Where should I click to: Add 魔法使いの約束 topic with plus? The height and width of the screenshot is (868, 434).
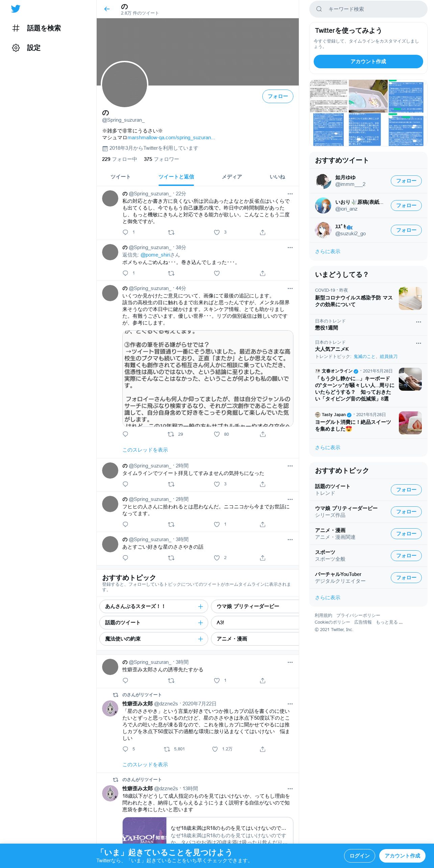click(200, 639)
